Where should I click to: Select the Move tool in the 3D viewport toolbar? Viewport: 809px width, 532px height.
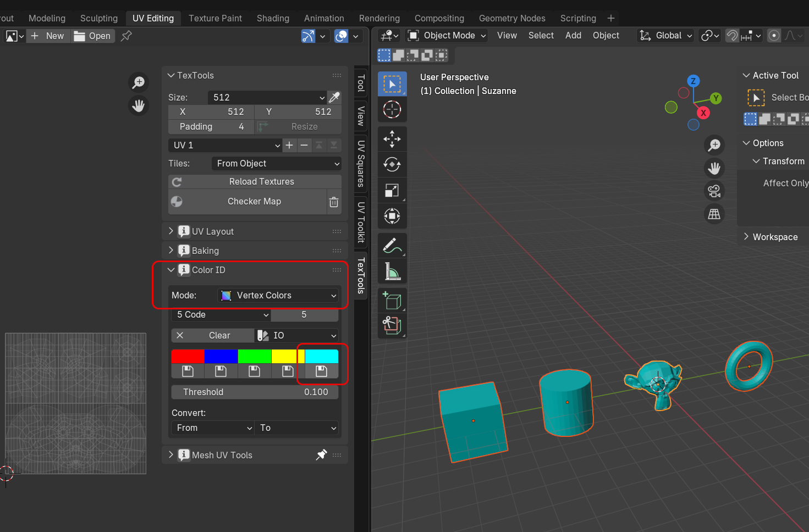coord(392,139)
